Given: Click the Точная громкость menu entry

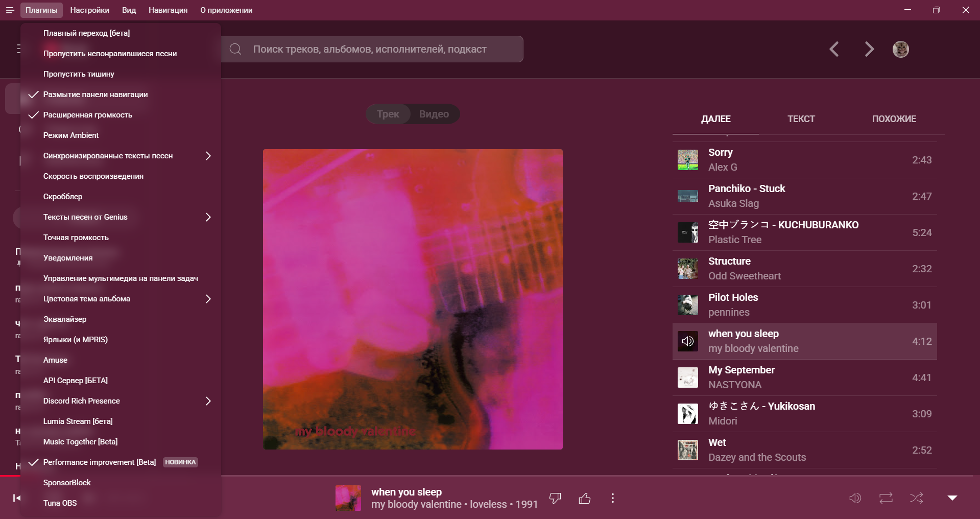Looking at the screenshot, I should coord(121,238).
